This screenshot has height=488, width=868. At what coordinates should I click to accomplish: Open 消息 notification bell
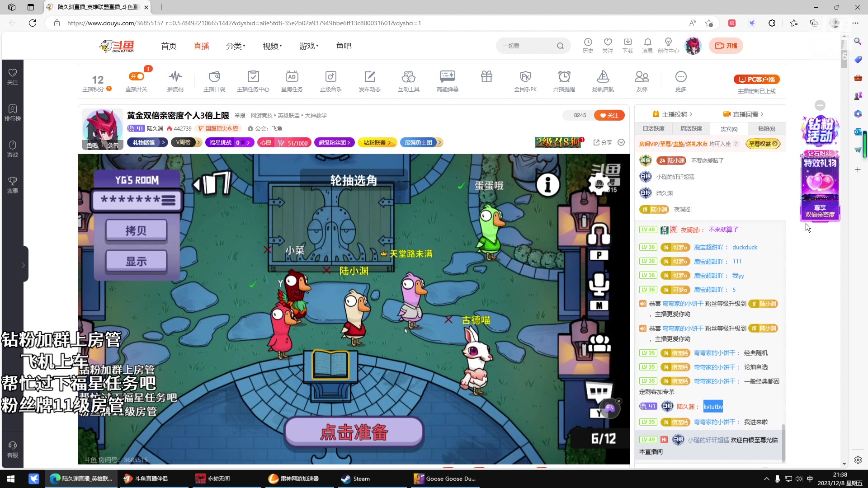[x=647, y=46]
